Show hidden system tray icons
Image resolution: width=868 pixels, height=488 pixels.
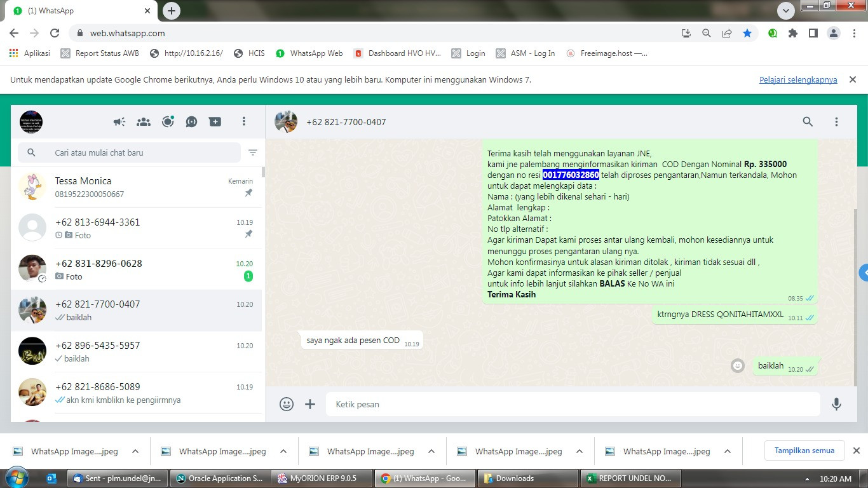(x=807, y=478)
